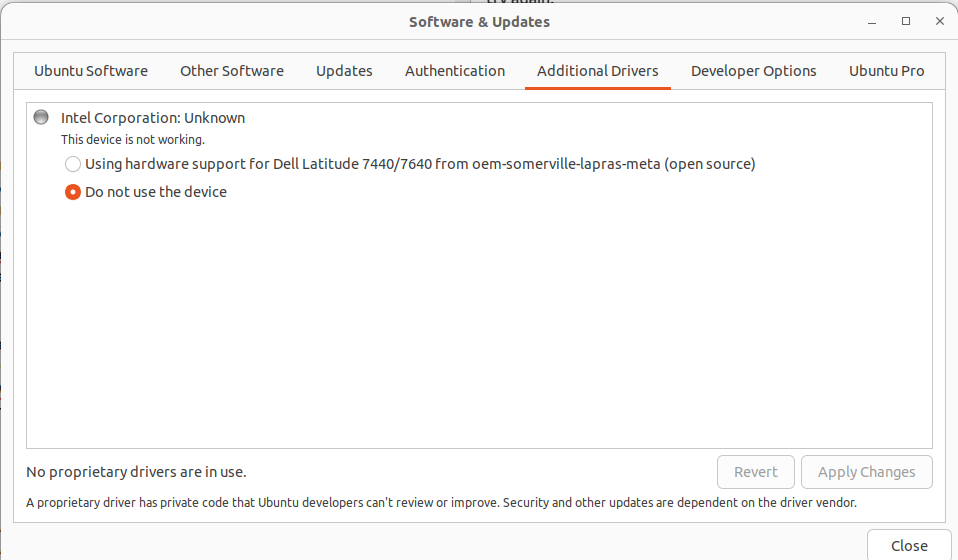Maximize the Software & Updates window

[x=906, y=21]
